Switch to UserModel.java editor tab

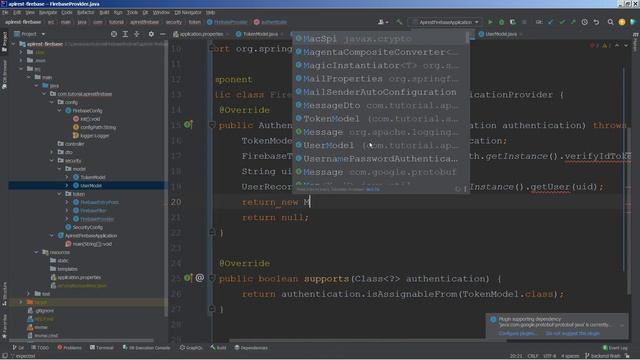coord(499,34)
